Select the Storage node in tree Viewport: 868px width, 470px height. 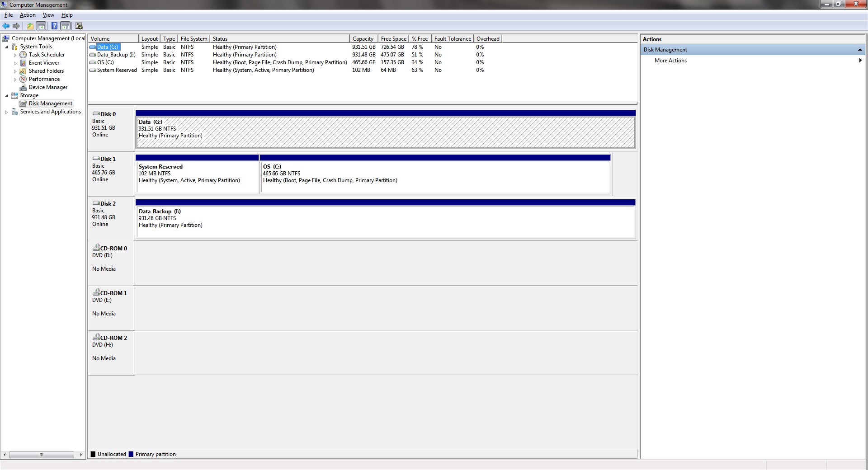(29, 95)
